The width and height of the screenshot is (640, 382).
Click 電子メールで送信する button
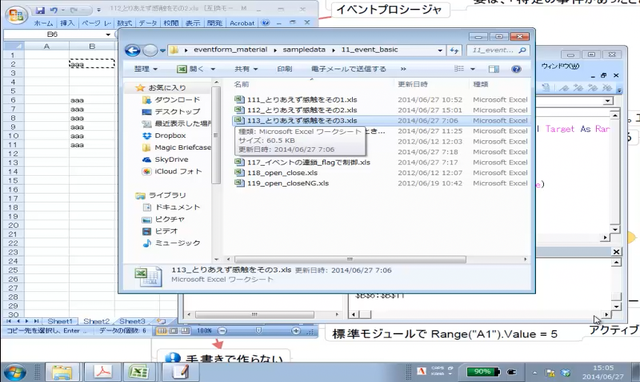pyautogui.click(x=349, y=69)
